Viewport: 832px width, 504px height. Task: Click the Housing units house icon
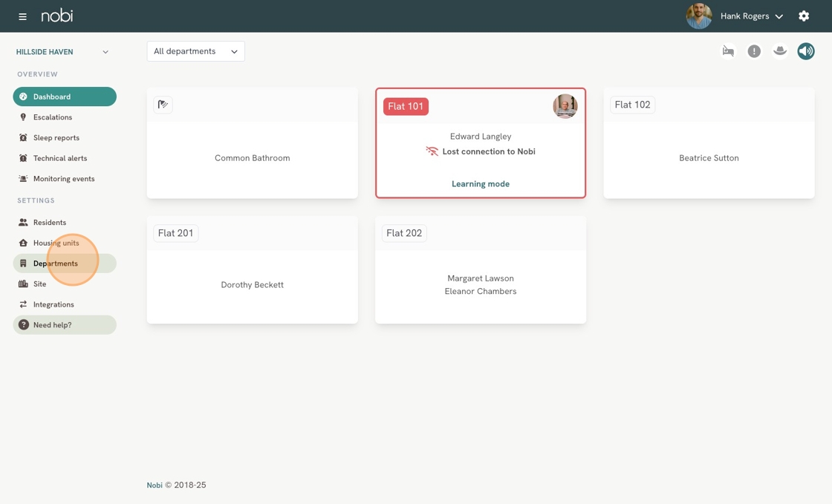tap(23, 243)
